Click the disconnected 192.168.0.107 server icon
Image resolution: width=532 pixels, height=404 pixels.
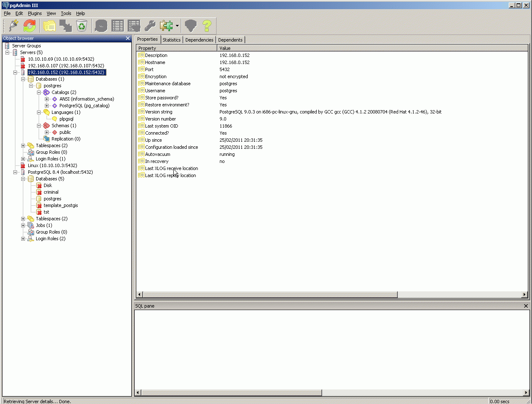point(23,66)
